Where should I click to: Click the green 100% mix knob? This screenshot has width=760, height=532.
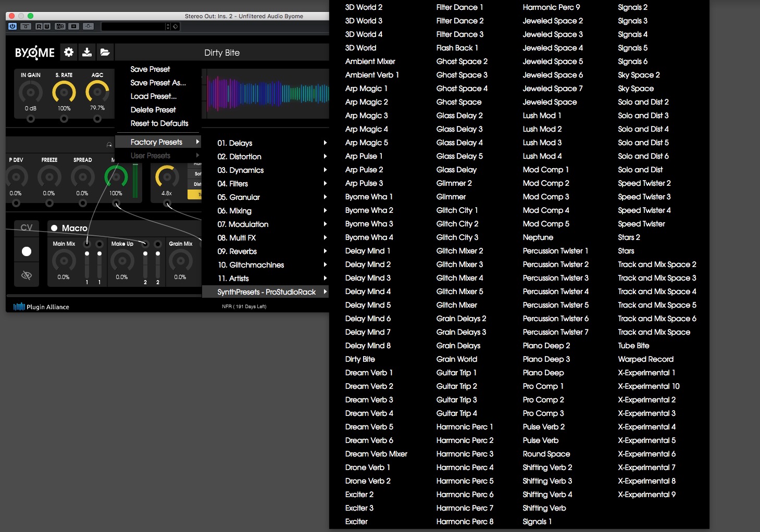click(x=116, y=178)
